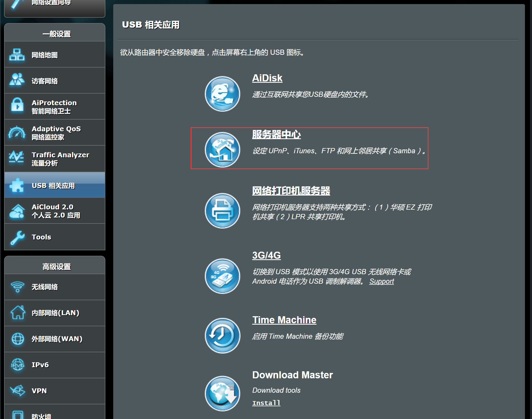This screenshot has width=532, height=419.
Task: Click the Servers Center house-globe icon
Action: [222, 149]
